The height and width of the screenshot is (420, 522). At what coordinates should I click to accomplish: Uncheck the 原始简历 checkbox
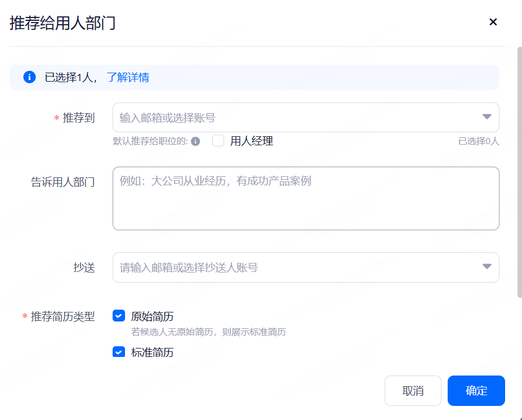(x=119, y=316)
